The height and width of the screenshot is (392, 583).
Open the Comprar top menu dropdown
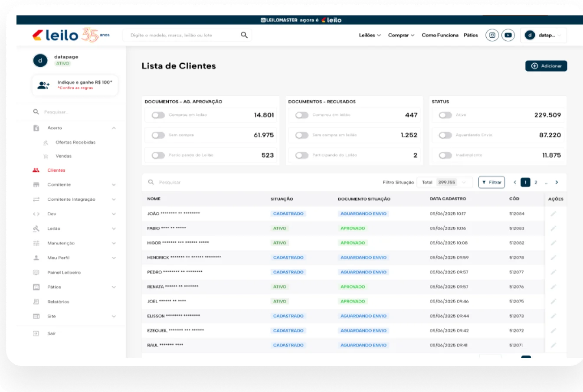pyautogui.click(x=401, y=35)
